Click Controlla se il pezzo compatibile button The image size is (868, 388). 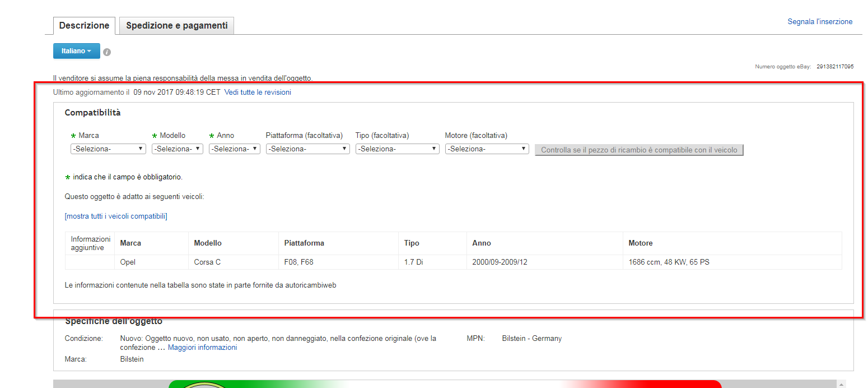pos(639,150)
